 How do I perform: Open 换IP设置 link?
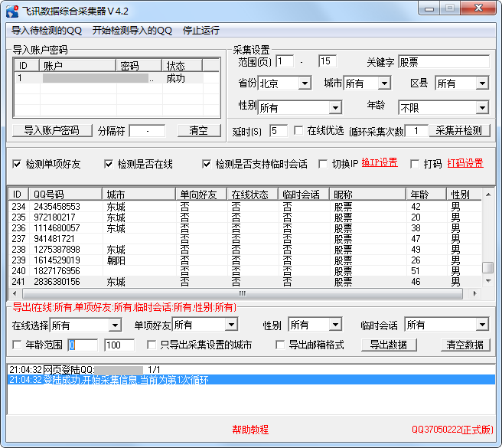(x=380, y=163)
